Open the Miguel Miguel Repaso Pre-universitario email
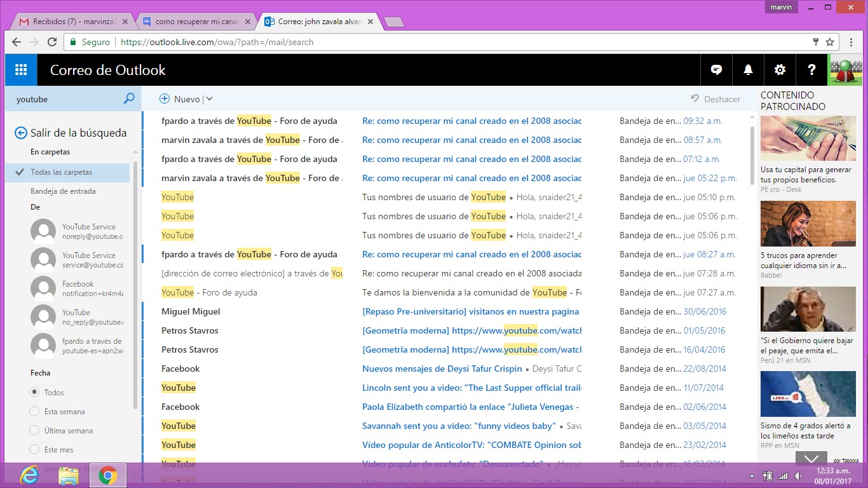The height and width of the screenshot is (488, 868). click(x=445, y=311)
